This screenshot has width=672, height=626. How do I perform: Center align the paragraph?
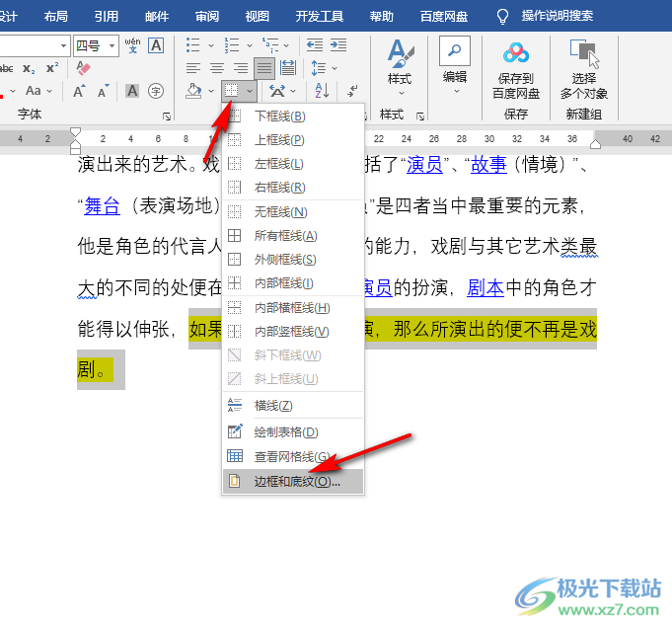[217, 68]
